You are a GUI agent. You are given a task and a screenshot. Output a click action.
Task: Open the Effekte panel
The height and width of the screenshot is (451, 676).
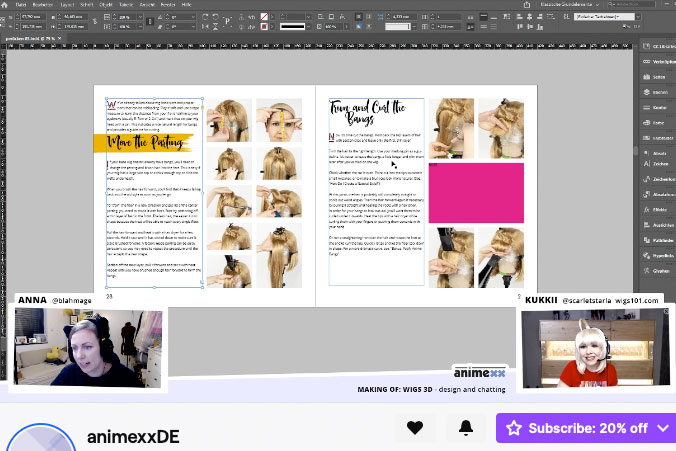point(655,210)
